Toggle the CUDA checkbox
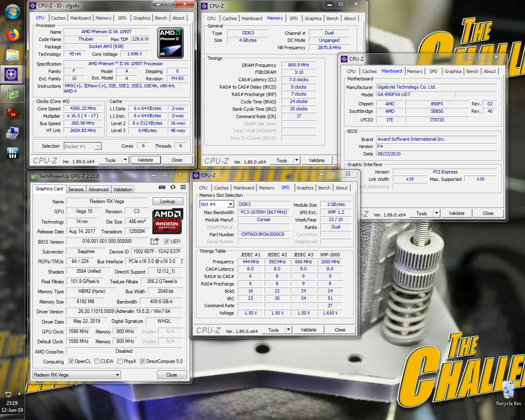 click(x=97, y=361)
